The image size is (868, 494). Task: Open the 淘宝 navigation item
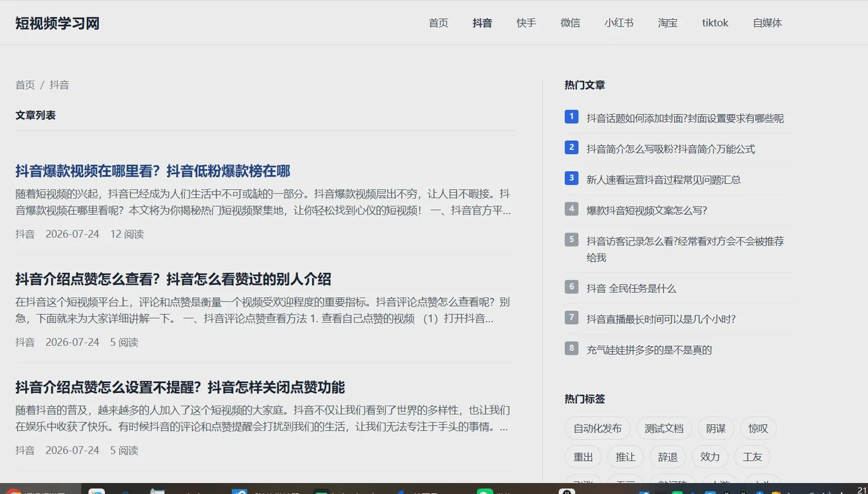tap(668, 23)
